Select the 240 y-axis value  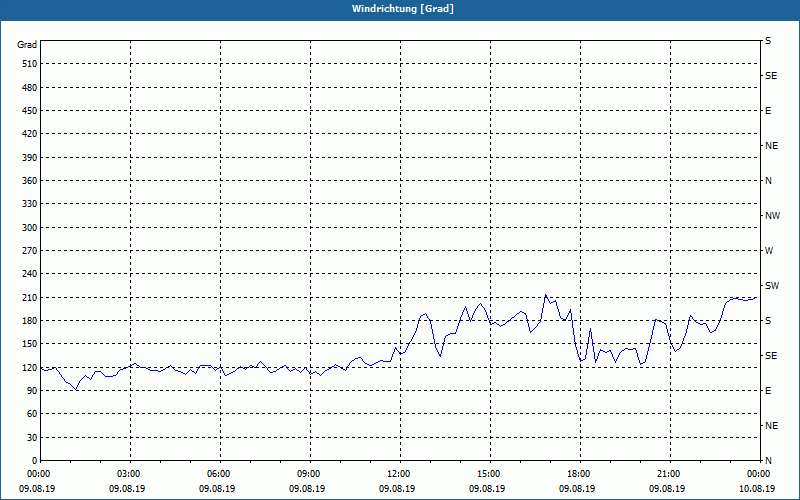click(x=30, y=274)
